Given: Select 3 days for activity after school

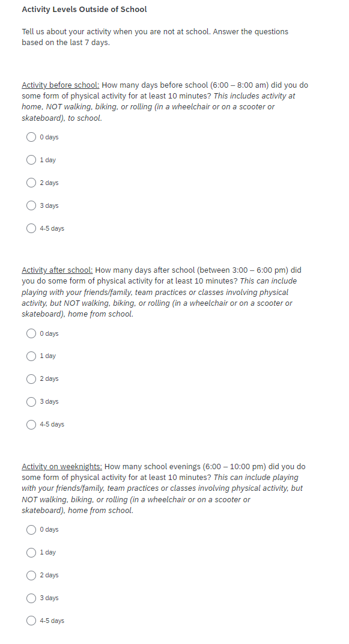Looking at the screenshot, I should [31, 402].
